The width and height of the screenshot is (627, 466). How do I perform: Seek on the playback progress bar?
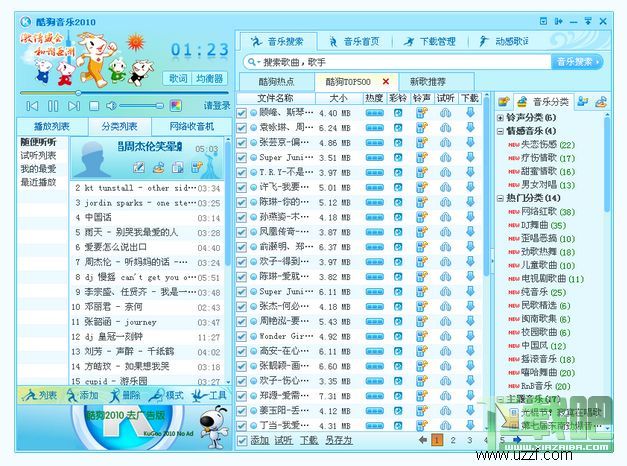click(x=124, y=93)
